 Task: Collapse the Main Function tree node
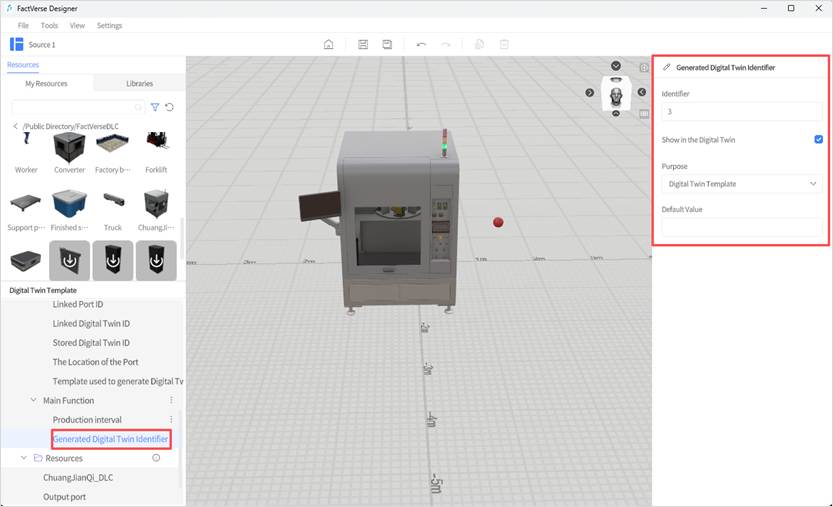pos(33,400)
